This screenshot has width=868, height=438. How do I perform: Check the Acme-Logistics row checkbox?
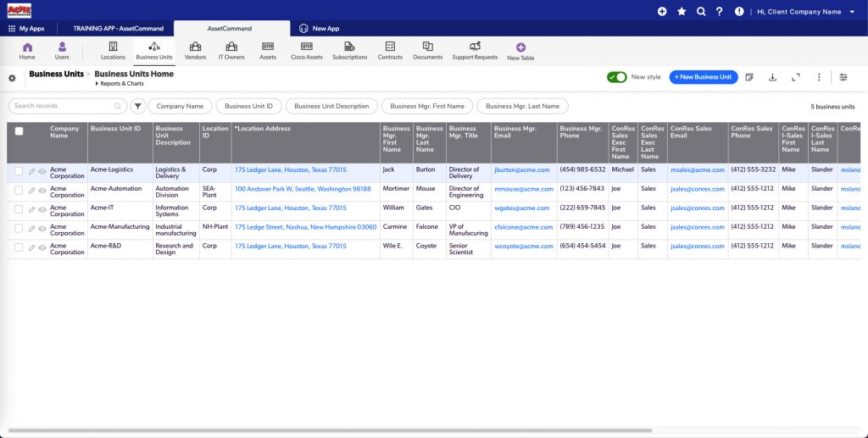pyautogui.click(x=19, y=171)
